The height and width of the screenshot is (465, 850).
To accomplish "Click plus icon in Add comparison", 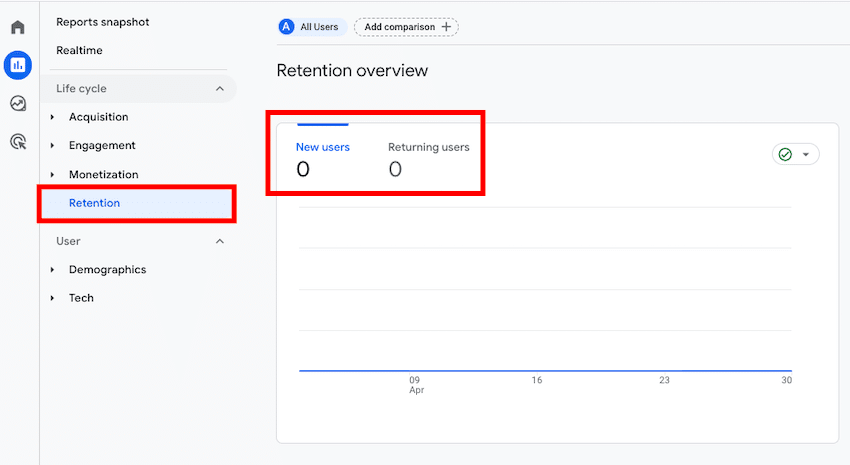I will 446,27.
